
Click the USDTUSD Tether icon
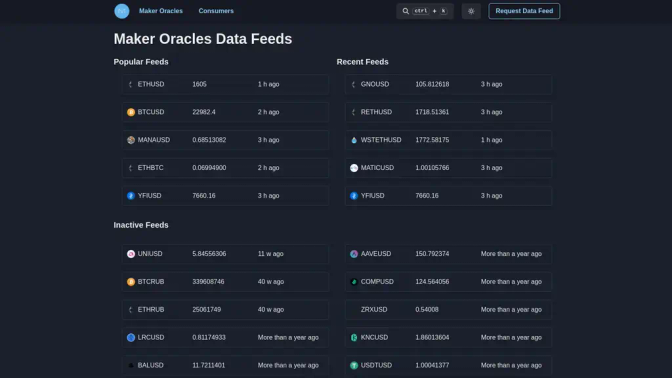tap(354, 366)
